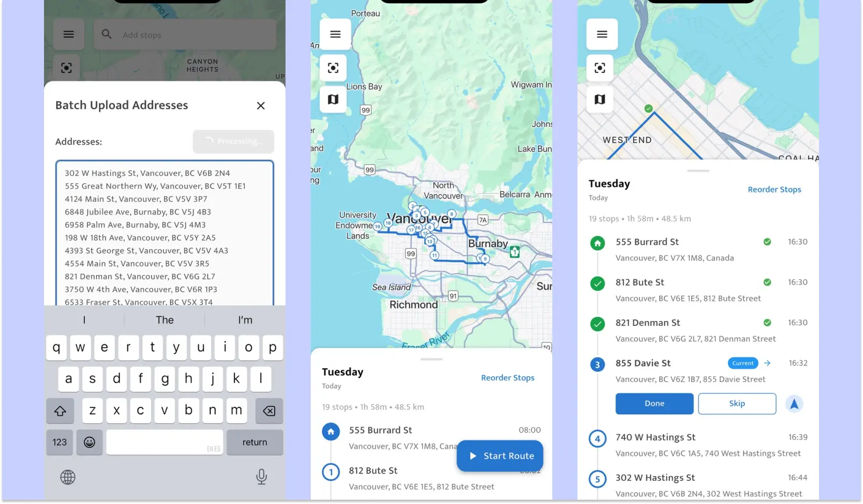
Task: Select the center-on-location crosshair icon
Action: tap(333, 68)
